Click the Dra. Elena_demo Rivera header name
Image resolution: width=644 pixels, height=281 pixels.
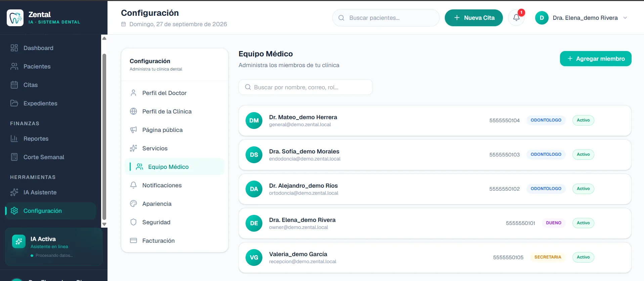click(585, 18)
